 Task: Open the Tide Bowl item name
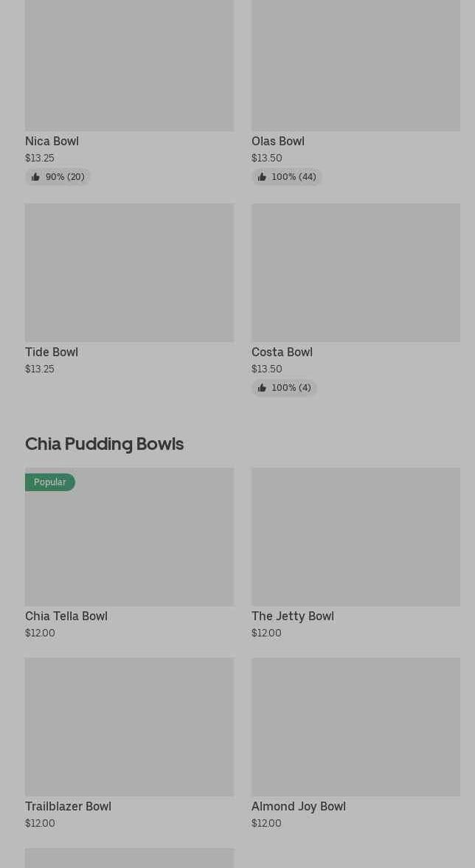[52, 352]
